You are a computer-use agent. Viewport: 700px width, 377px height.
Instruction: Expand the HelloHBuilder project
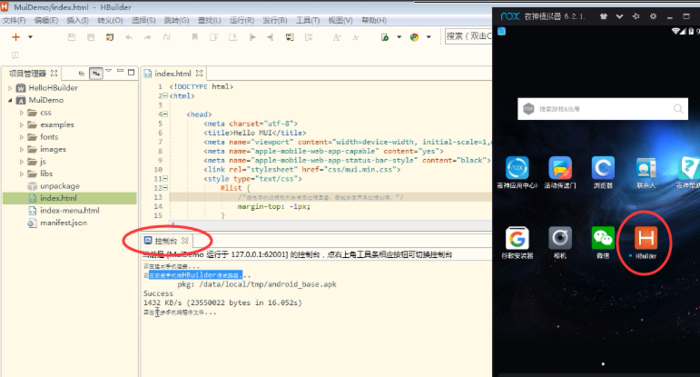point(10,88)
